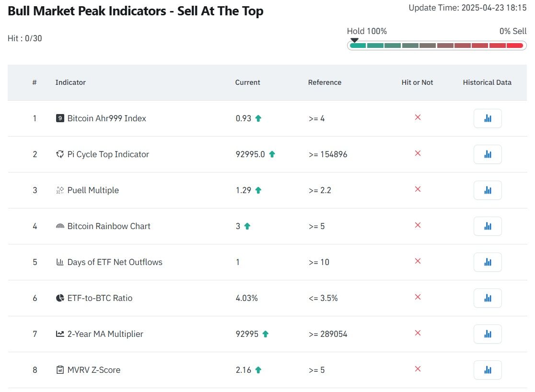
Task: Show Puell Multiple historical data chart
Action: 488,190
